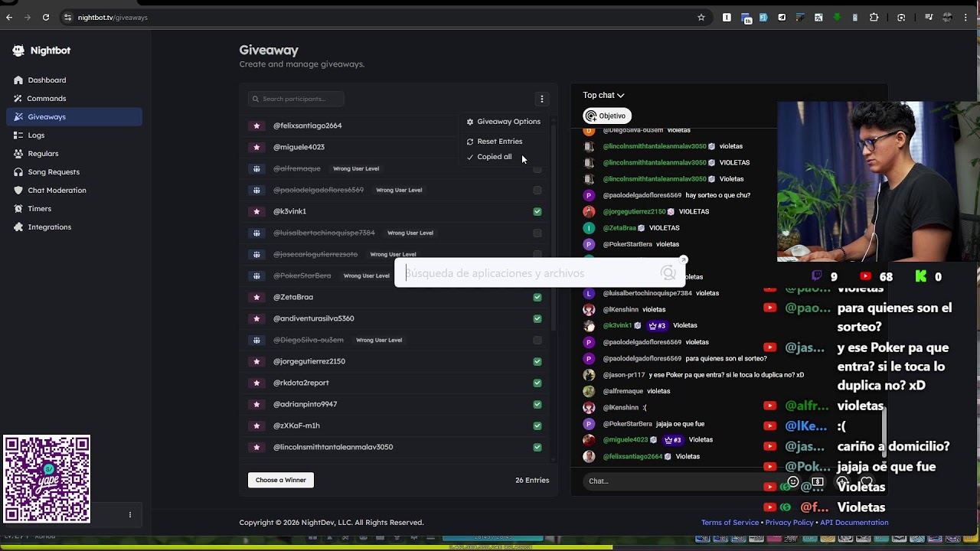Screen dimensions: 980x551
Task: Click the Search participants field
Action: [x=296, y=99]
